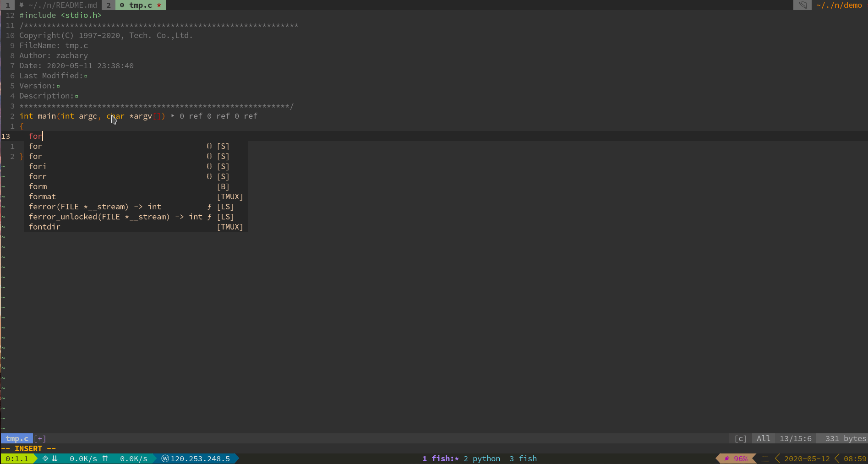The width and height of the screenshot is (868, 464).
Task: Click the [TMUX] tag on format row
Action: (x=230, y=197)
